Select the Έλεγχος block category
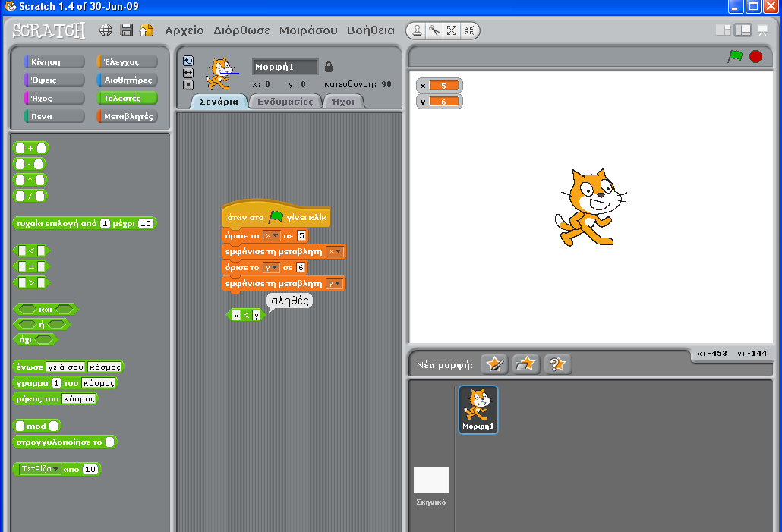 pos(128,61)
